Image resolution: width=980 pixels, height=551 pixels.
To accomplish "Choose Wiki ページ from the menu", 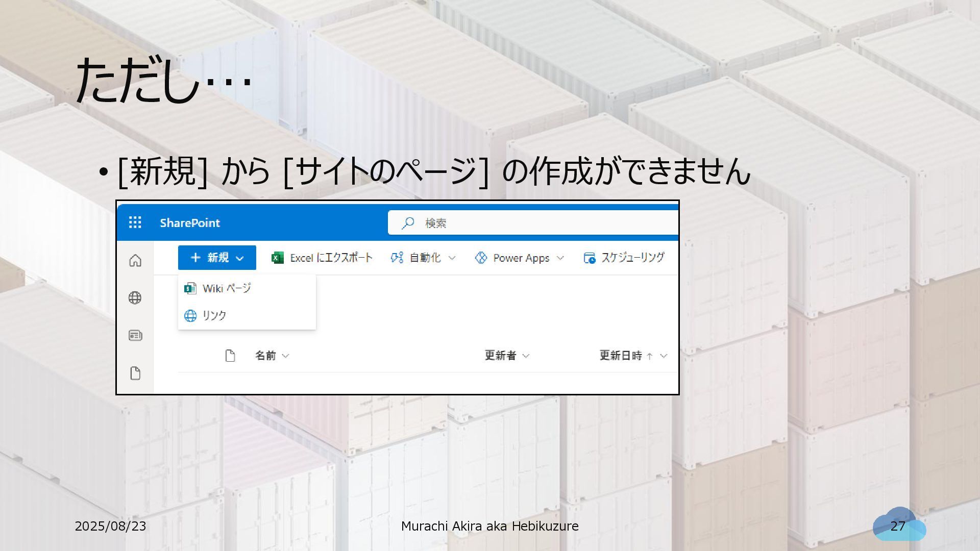I will pyautogui.click(x=247, y=288).
